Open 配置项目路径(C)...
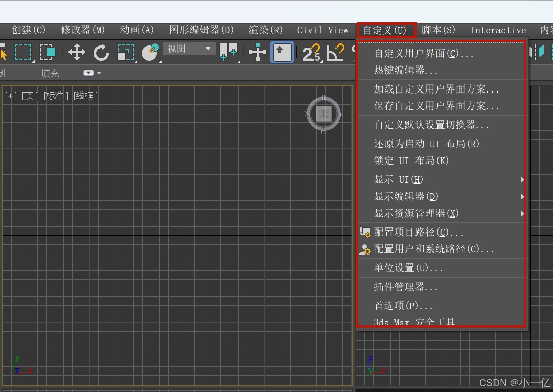Viewport: 553px width, 392px height. pyautogui.click(x=442, y=233)
